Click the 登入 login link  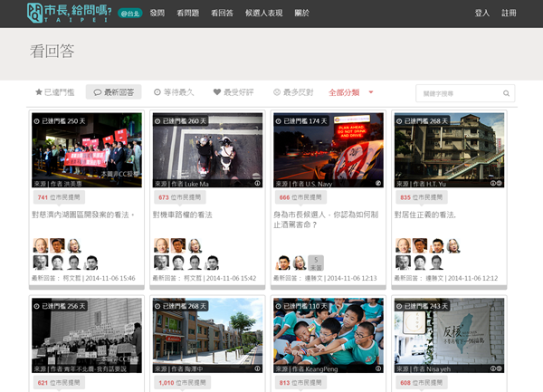[481, 13]
